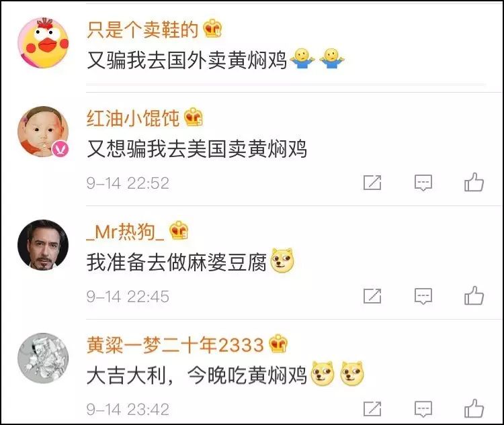Tap the comment text 我准备去做麻婆豆腐
Viewport: 504px width, 425px height.
pos(177,262)
